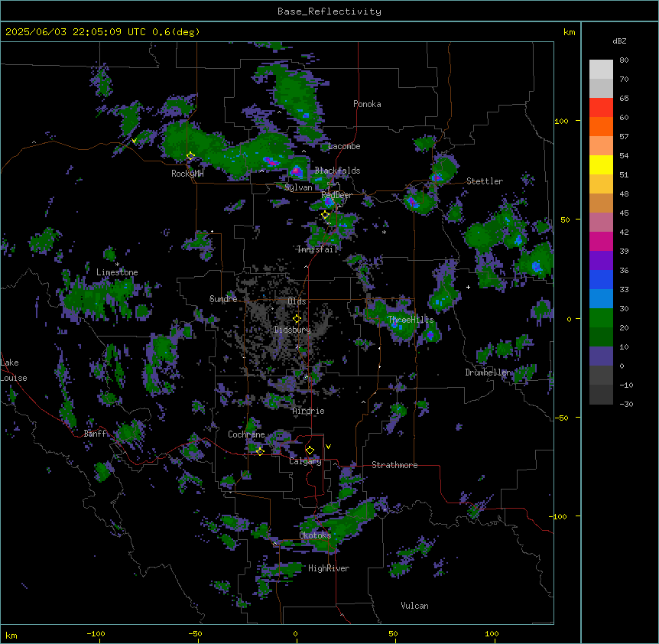Image resolution: width=659 pixels, height=644 pixels.
Task: Click the dBZ legend heading
Action: (x=619, y=41)
